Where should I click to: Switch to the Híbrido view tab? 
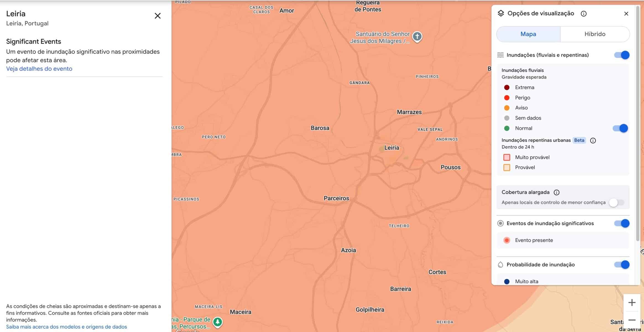tap(595, 34)
